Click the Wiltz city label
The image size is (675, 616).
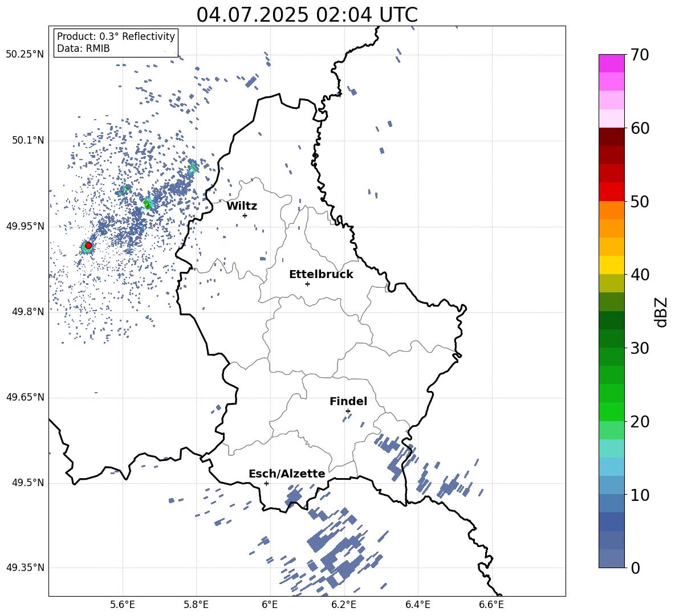[242, 206]
